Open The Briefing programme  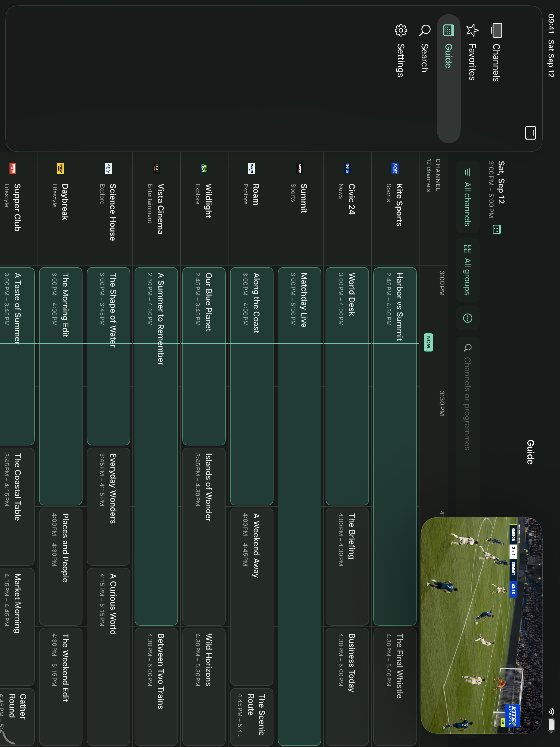347,567
